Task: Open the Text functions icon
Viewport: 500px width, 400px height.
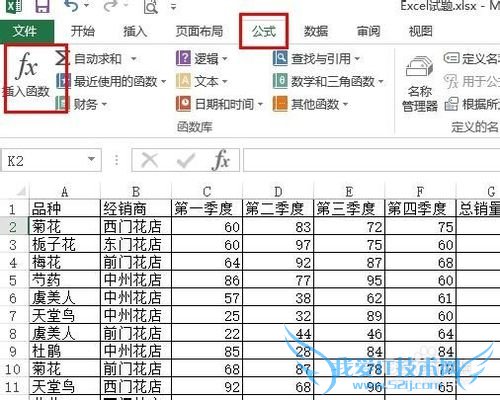Action: click(183, 81)
